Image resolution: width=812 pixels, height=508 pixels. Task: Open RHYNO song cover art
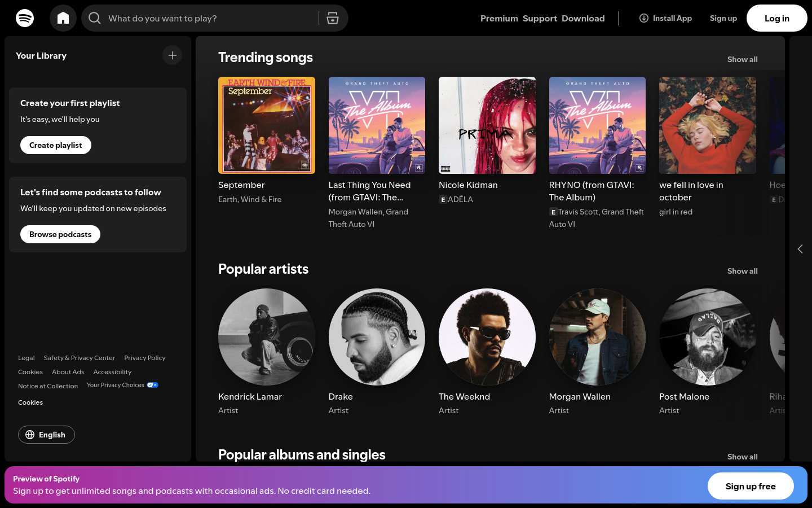pos(597,125)
